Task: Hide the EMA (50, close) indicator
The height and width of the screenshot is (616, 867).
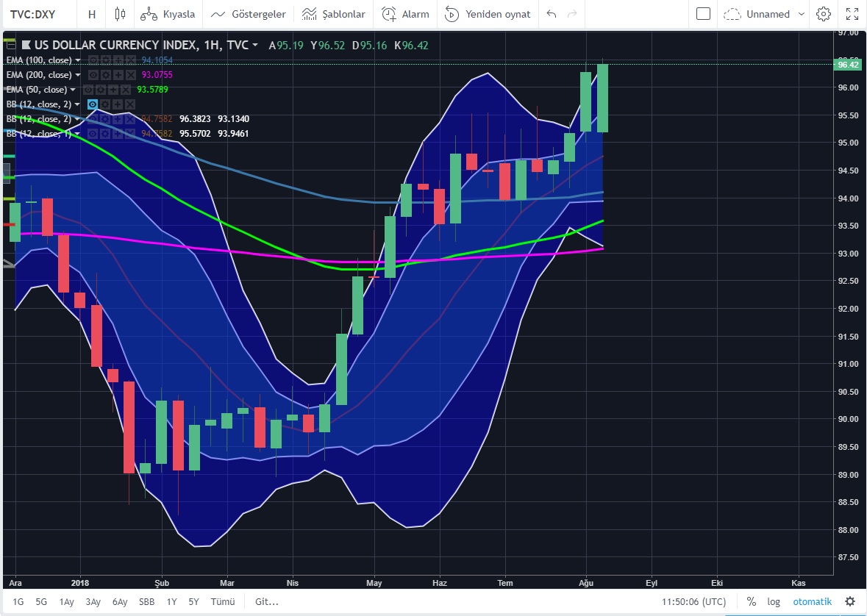Action: point(88,90)
